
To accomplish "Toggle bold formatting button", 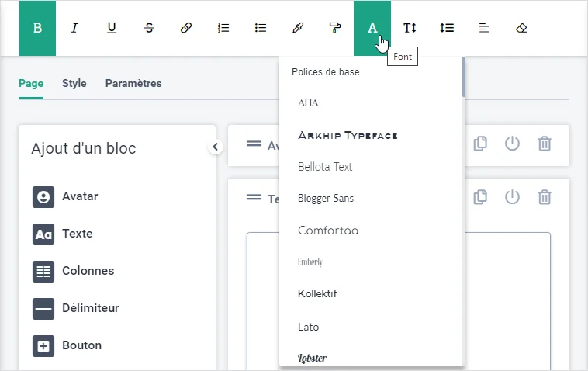I will click(37, 28).
